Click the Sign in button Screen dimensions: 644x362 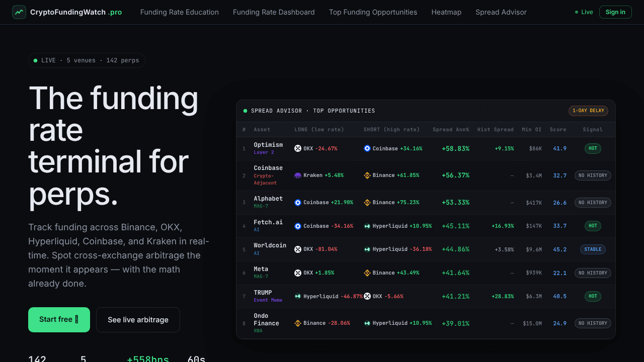(x=615, y=12)
